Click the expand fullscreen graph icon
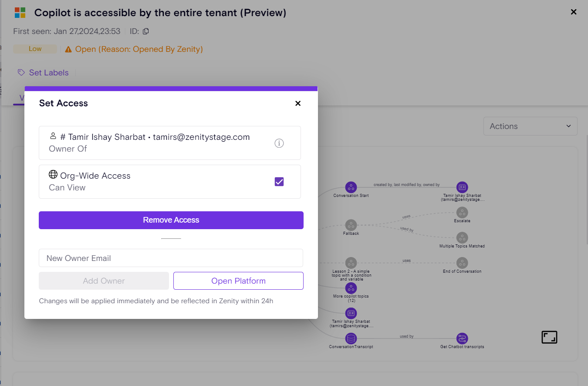The width and height of the screenshot is (588, 386). (x=549, y=337)
